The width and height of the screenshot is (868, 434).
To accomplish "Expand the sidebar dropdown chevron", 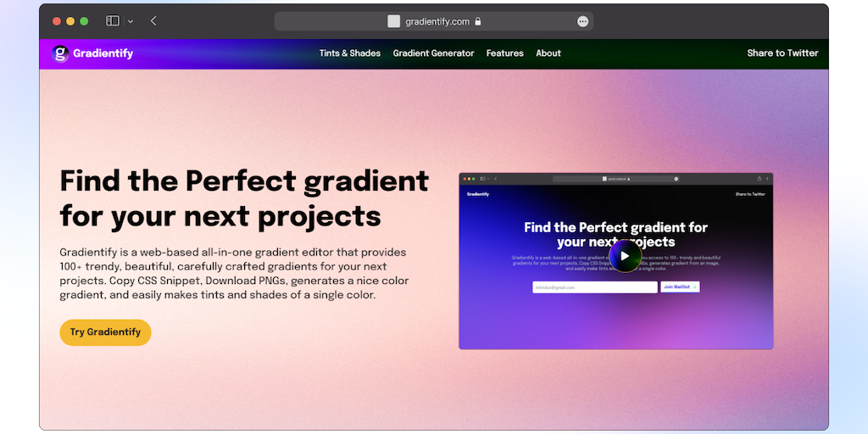I will pyautogui.click(x=131, y=21).
